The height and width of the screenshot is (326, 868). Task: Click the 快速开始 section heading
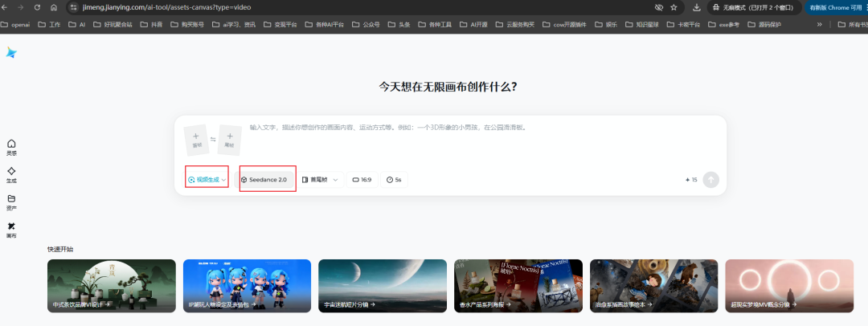pos(59,250)
